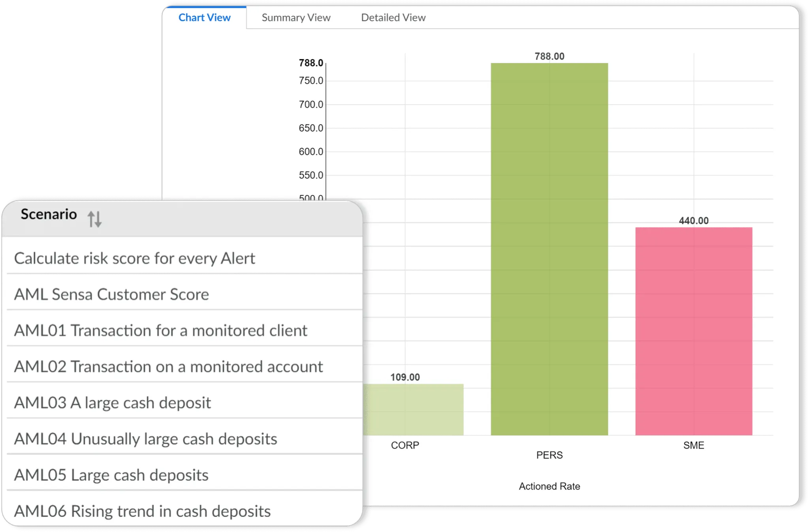
Task: Click the 788.0 y-axis maximum label
Action: point(311,63)
